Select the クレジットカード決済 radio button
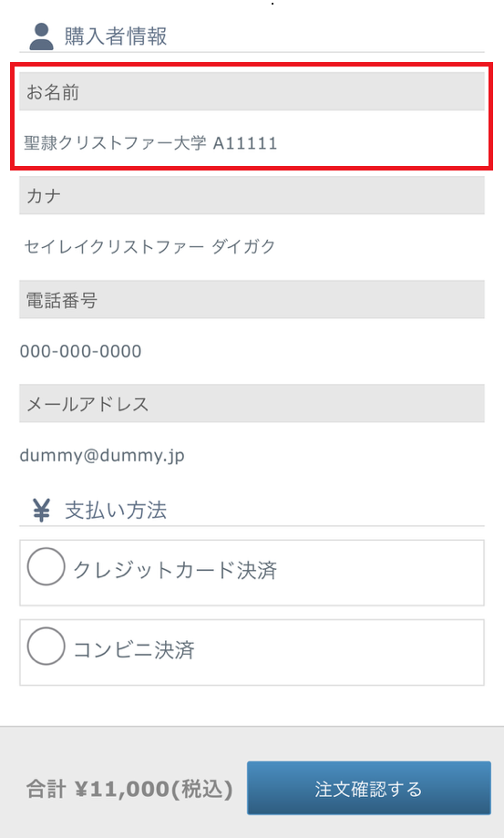The image size is (504, 838). tap(46, 566)
